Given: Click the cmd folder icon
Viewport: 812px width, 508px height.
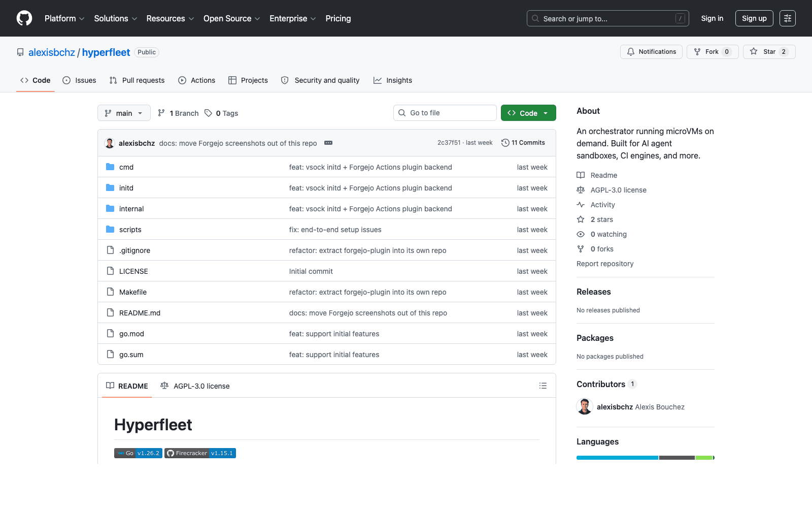Looking at the screenshot, I should [110, 167].
